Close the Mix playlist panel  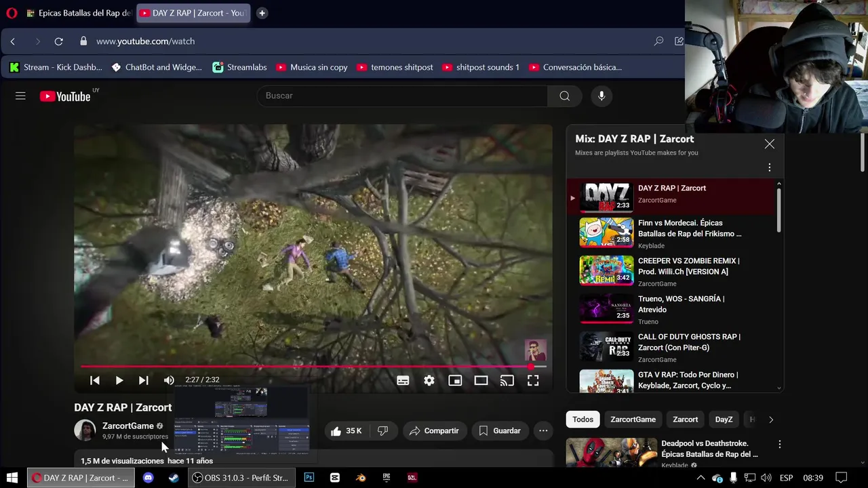pyautogui.click(x=769, y=144)
